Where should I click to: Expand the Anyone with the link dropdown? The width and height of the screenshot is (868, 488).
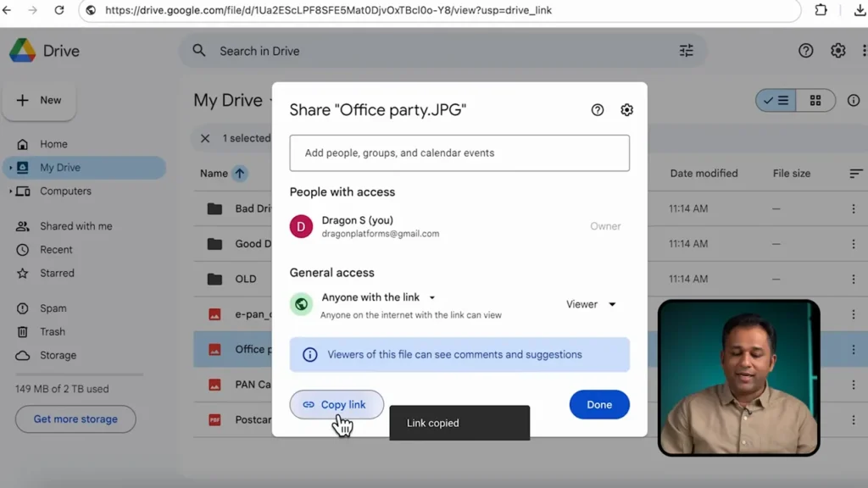point(431,298)
